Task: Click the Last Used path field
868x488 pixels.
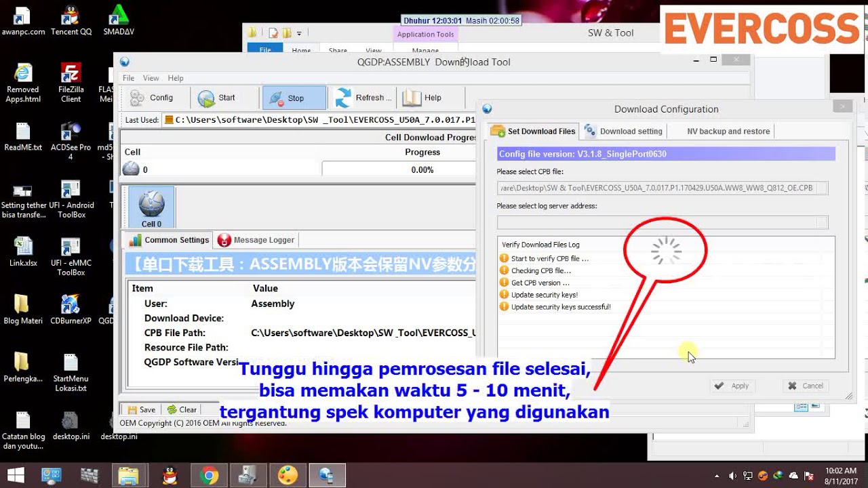Action: pos(319,120)
